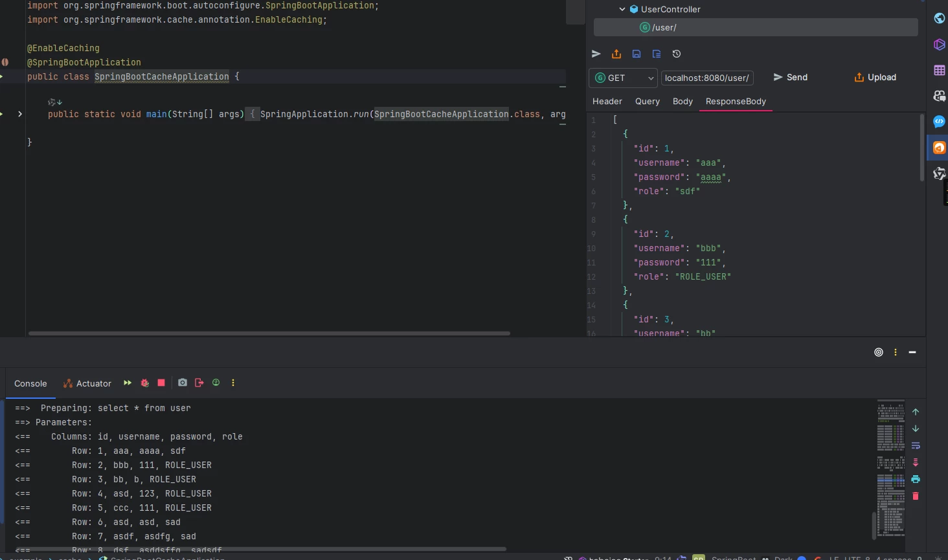
Task: Click the target locate icon in the panel header
Action: tap(879, 352)
